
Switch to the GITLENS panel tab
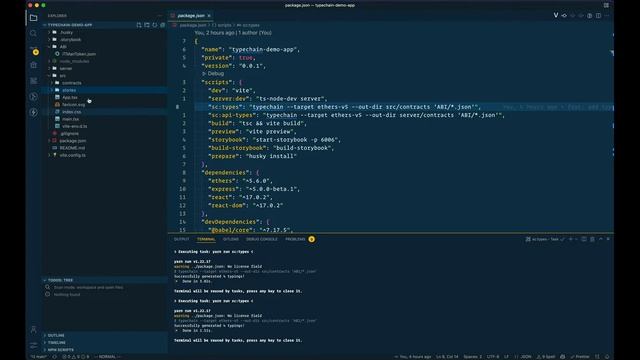pos(231,239)
